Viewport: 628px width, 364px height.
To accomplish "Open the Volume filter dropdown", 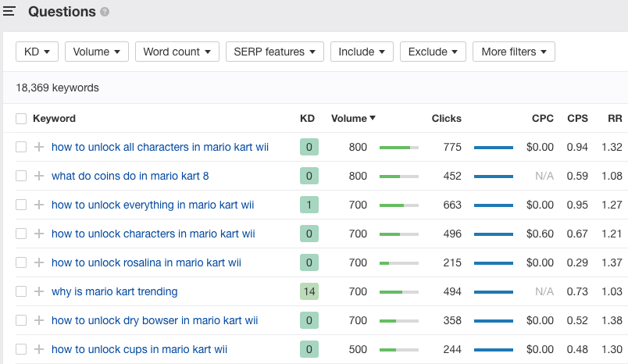I will point(97,52).
